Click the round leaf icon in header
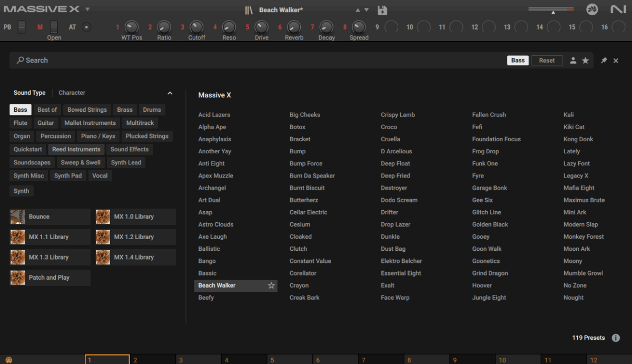 pos(592,9)
